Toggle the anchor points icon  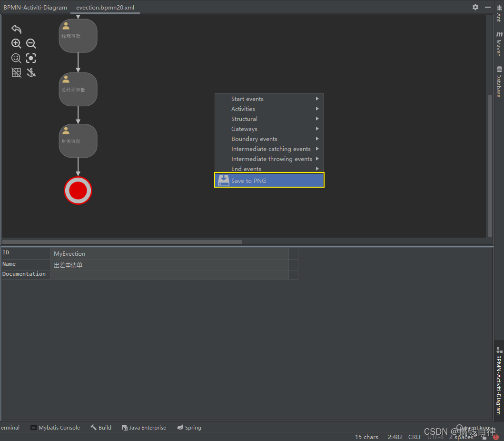click(30, 72)
